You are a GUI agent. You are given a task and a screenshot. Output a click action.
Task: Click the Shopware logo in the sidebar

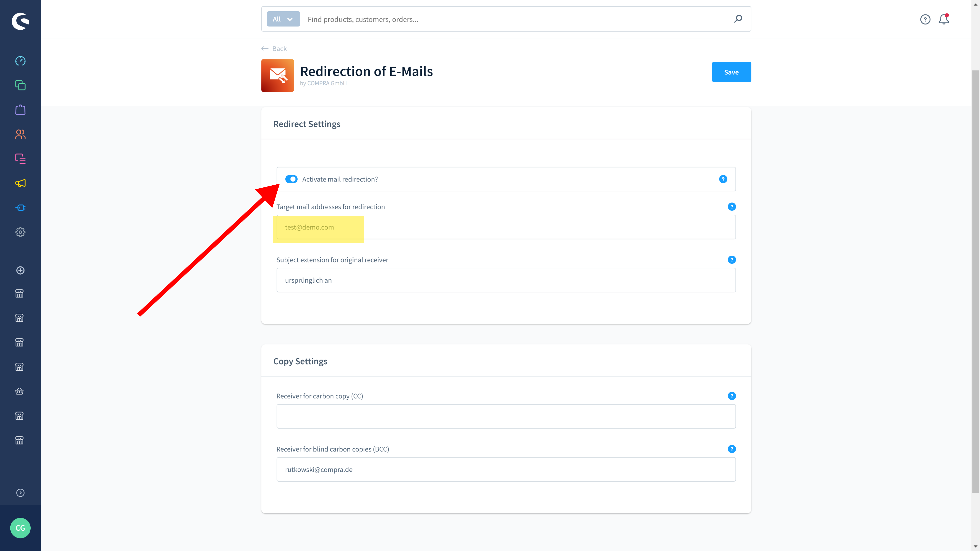coord(20,21)
